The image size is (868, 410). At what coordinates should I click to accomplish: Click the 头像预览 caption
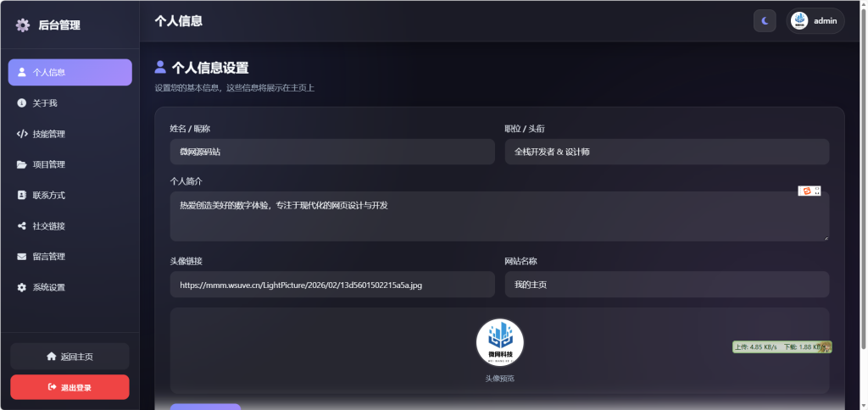click(x=500, y=379)
